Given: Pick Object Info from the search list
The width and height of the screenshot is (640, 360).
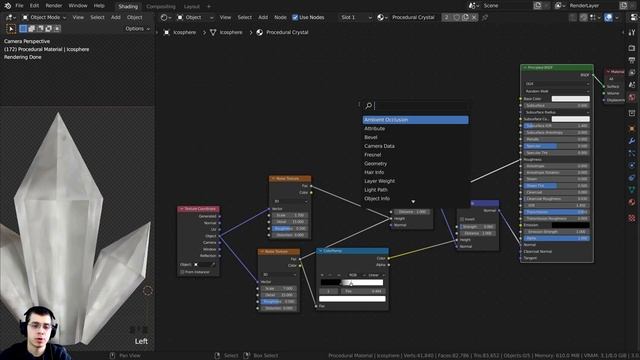Looking at the screenshot, I should pyautogui.click(x=416, y=198).
